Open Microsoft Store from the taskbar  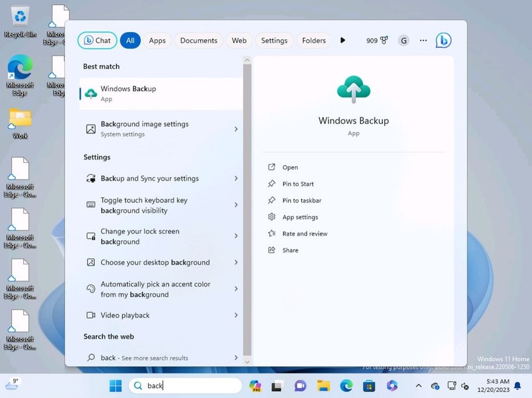[369, 386]
